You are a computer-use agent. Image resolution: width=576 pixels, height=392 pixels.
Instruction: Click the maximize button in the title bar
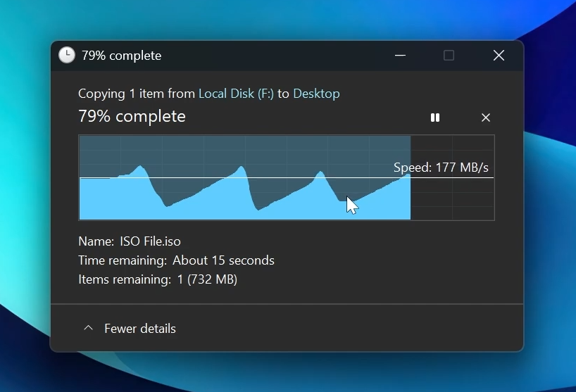point(449,56)
